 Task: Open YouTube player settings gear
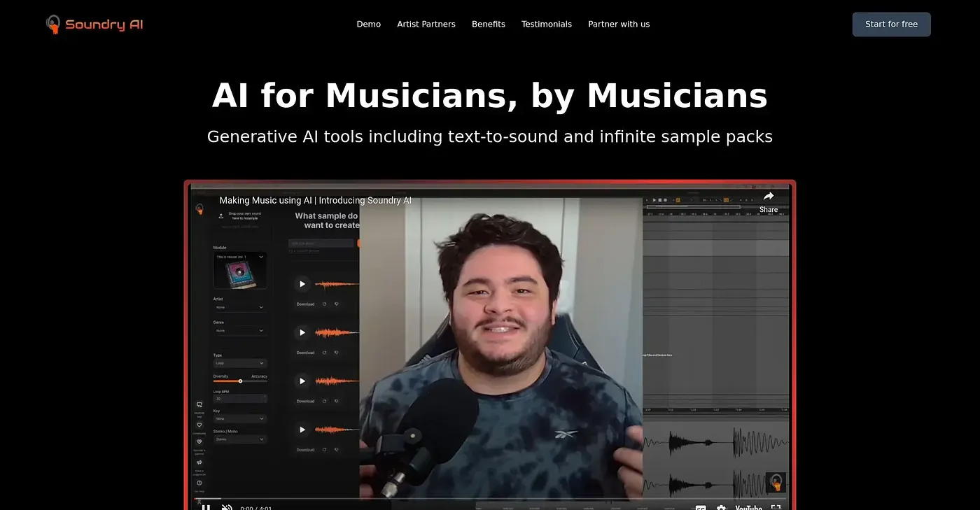(721, 507)
